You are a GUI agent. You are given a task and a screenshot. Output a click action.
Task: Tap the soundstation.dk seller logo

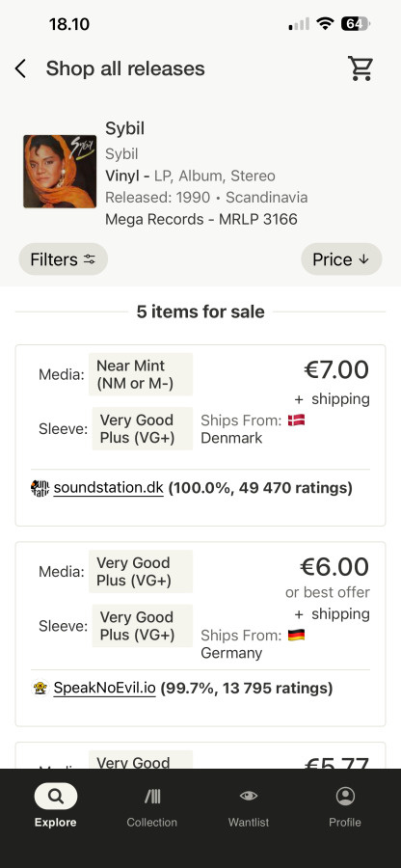pos(40,488)
